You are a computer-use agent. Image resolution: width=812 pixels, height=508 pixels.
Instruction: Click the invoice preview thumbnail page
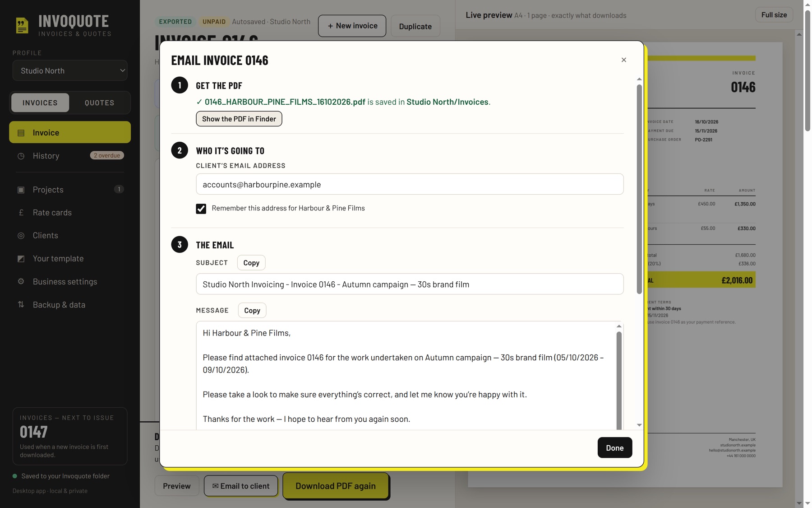click(x=715, y=265)
